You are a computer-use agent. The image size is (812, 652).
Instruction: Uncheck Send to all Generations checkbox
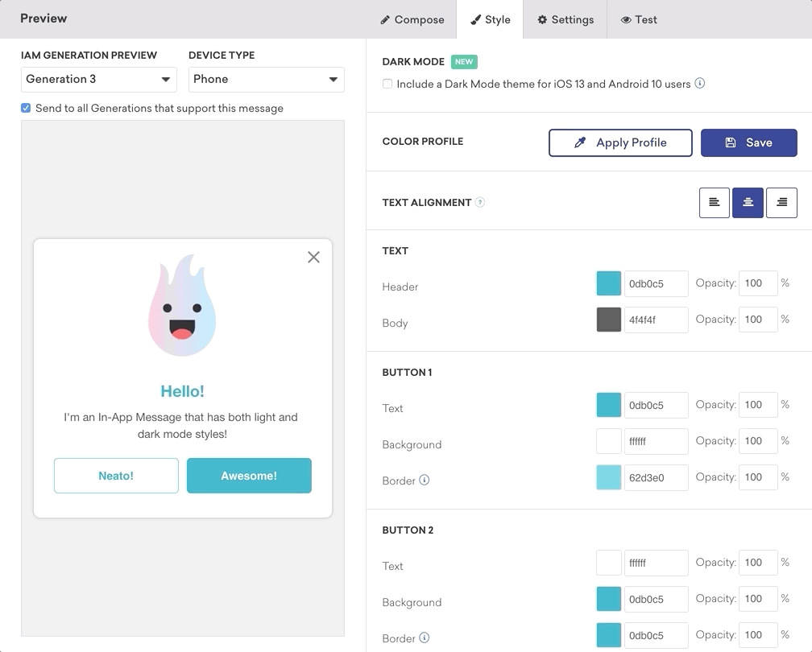26,108
